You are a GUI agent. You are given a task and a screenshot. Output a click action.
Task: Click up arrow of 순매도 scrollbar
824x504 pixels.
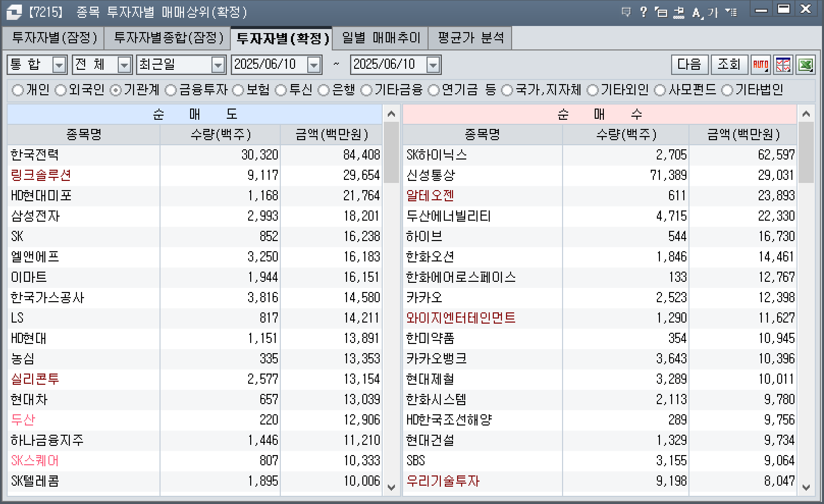point(391,114)
